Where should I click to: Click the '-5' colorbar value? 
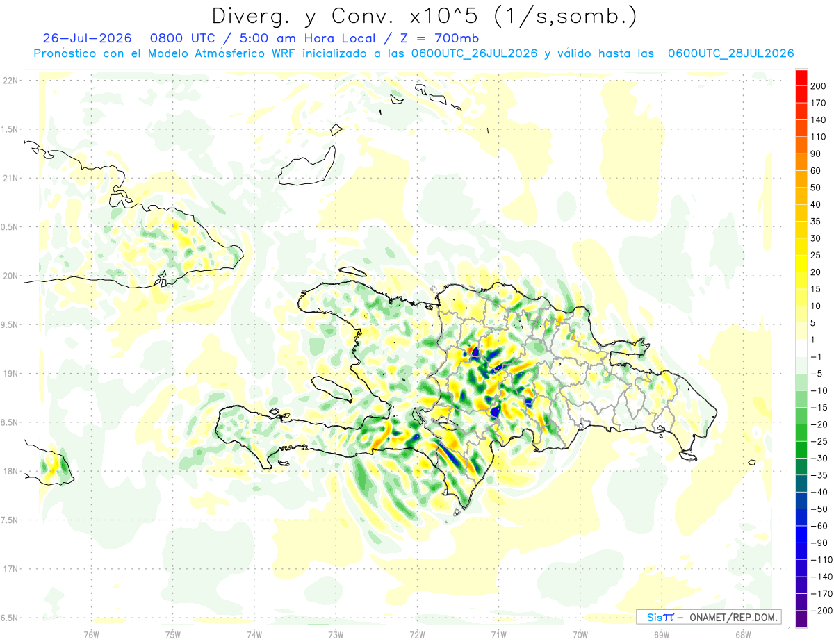pos(817,374)
